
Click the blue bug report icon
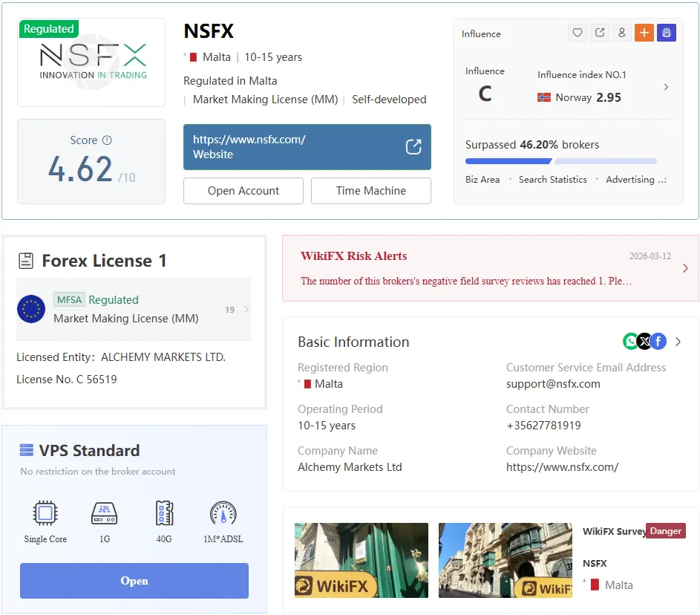tap(667, 33)
